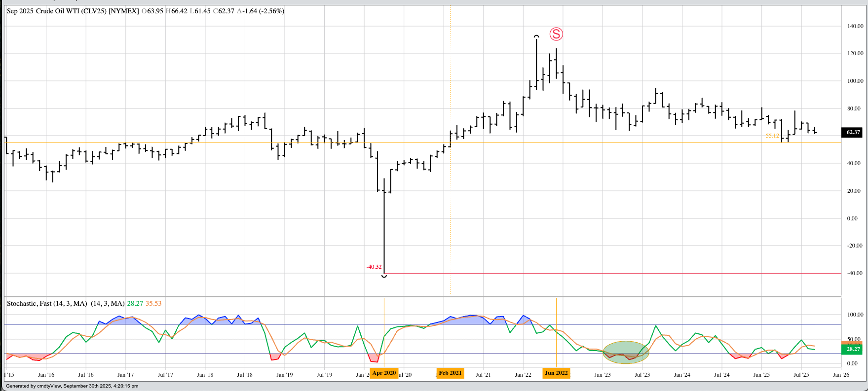Viewport: 868px width, 391px height.
Task: Click the Jan '26 time axis label
Action: pos(841,375)
